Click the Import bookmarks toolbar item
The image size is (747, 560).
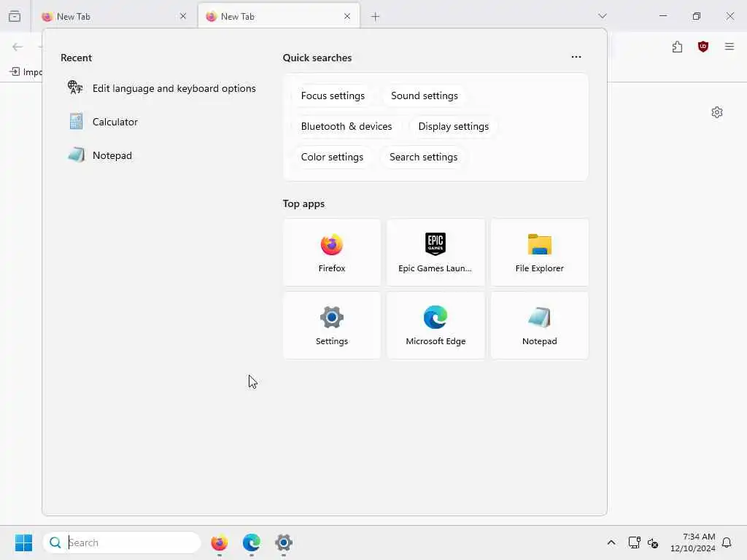[26, 72]
